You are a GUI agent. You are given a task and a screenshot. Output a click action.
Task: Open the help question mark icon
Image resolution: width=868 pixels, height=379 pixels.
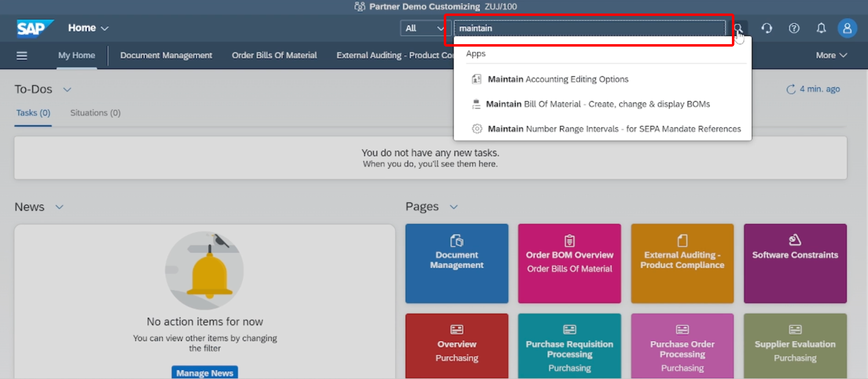coord(794,28)
